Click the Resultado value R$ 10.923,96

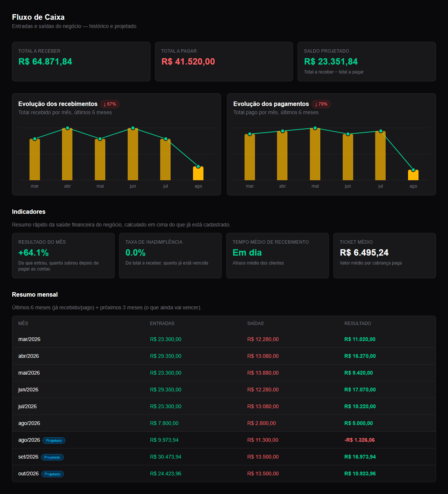pyautogui.click(x=360, y=473)
